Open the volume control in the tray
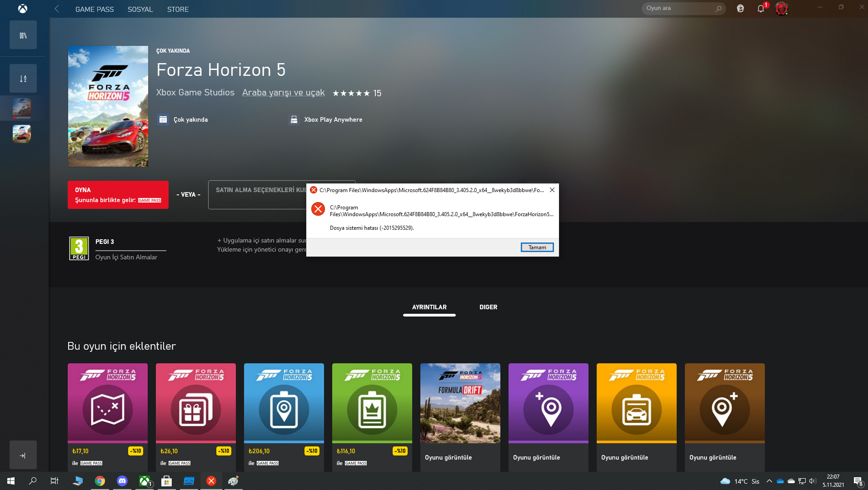 (813, 481)
